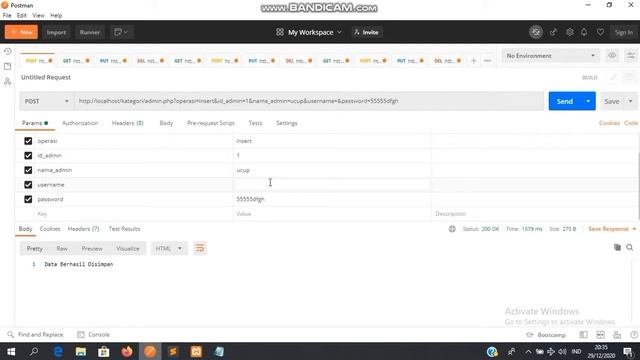Open the Runner button
The width and height of the screenshot is (640, 360).
click(x=89, y=32)
